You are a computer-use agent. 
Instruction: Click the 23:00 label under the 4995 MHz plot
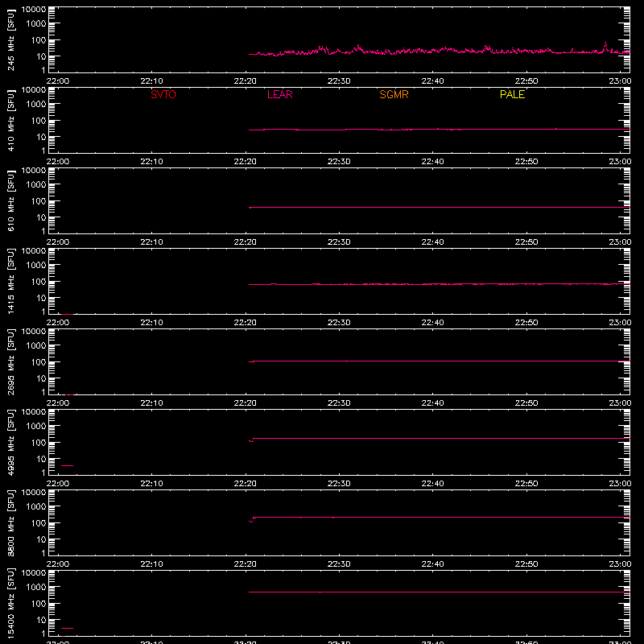[620, 484]
